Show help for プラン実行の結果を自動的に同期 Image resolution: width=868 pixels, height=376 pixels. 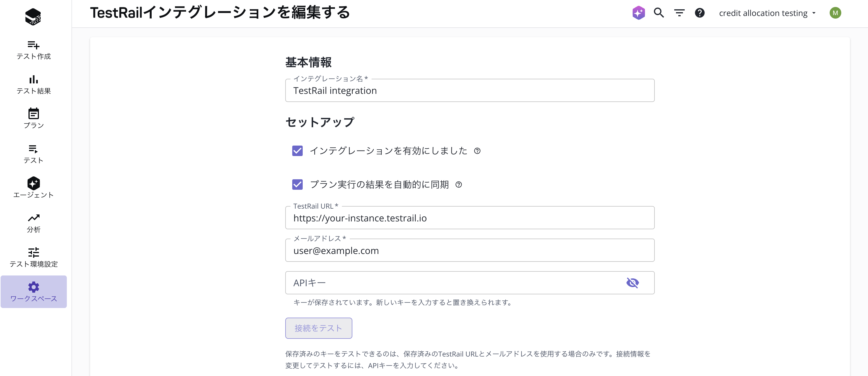pyautogui.click(x=459, y=185)
